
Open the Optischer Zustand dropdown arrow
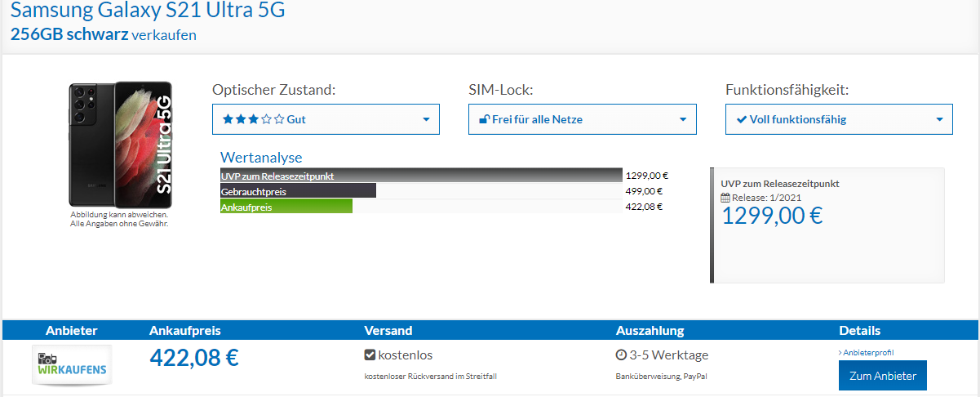(426, 120)
